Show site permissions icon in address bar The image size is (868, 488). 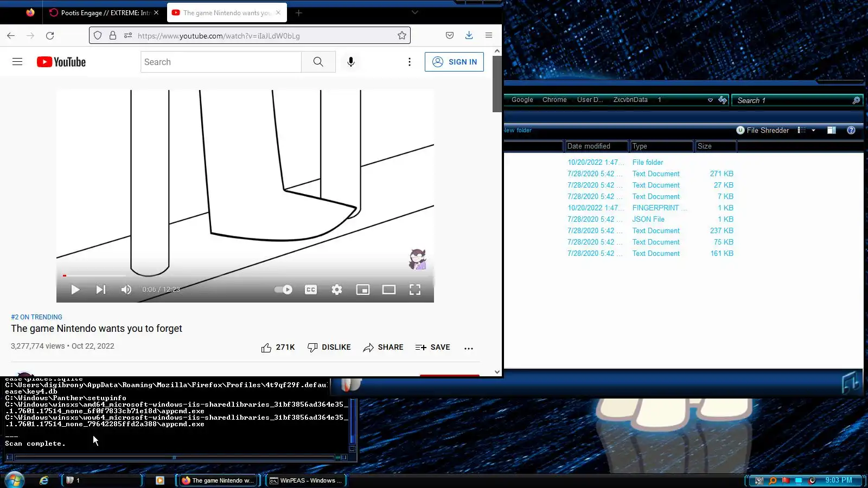click(128, 36)
